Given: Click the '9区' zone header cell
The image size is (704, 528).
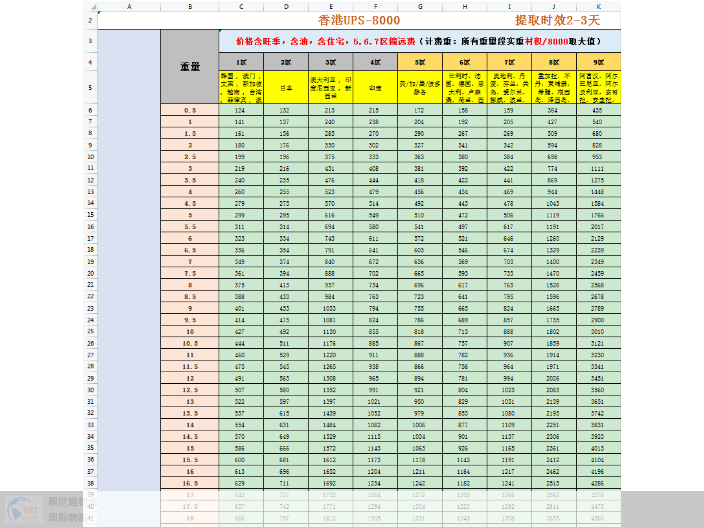Looking at the screenshot, I should point(598,62).
